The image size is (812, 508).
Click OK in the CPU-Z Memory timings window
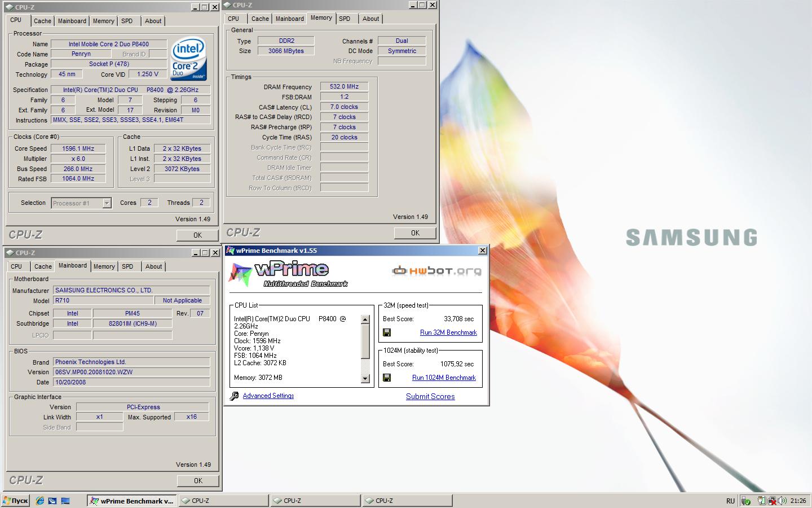click(415, 233)
